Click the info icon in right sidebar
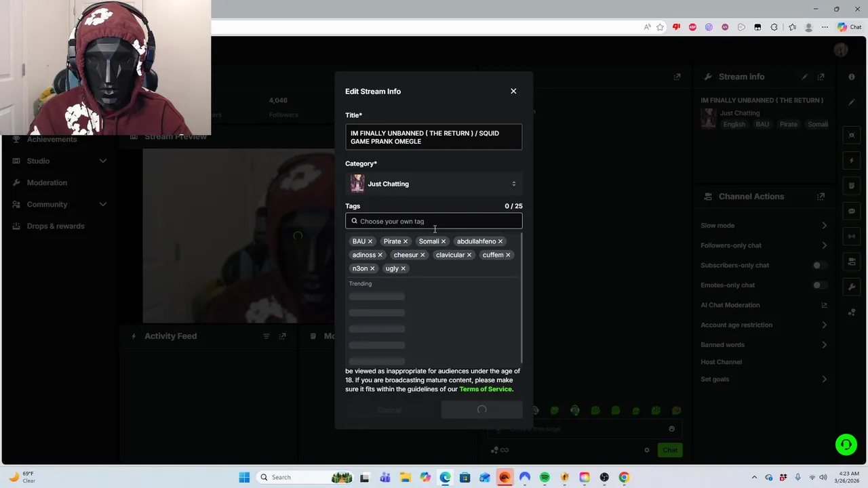This screenshot has height=488, width=868. coord(852,77)
